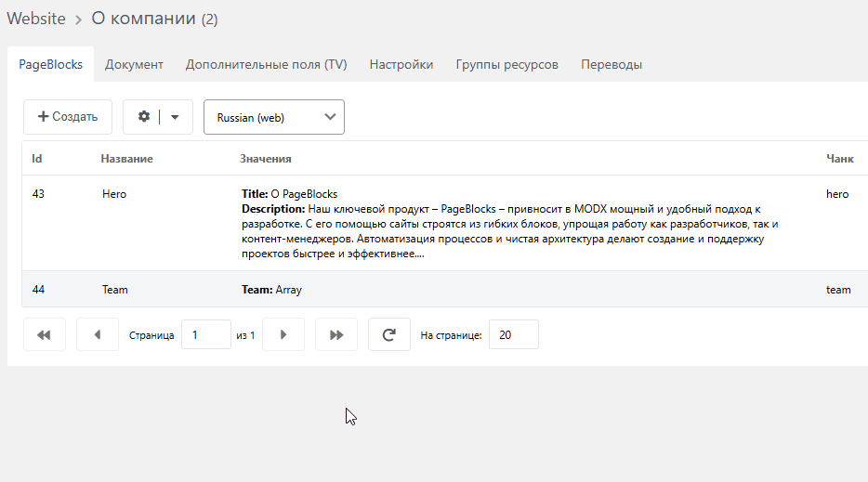Click the Website breadcrumb link
Viewport: 868px width, 482px height.
click(36, 19)
